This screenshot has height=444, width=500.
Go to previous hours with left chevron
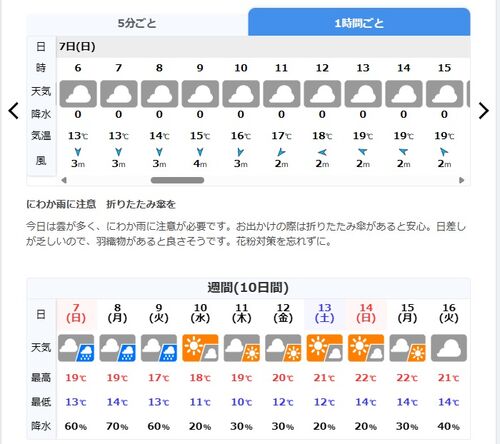pyautogui.click(x=14, y=111)
